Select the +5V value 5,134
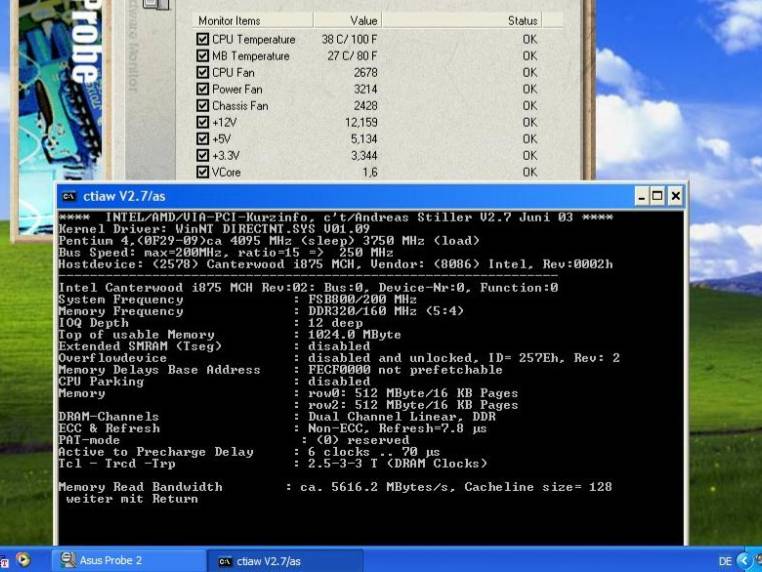Image resolution: width=762 pixels, height=572 pixels. 364,139
